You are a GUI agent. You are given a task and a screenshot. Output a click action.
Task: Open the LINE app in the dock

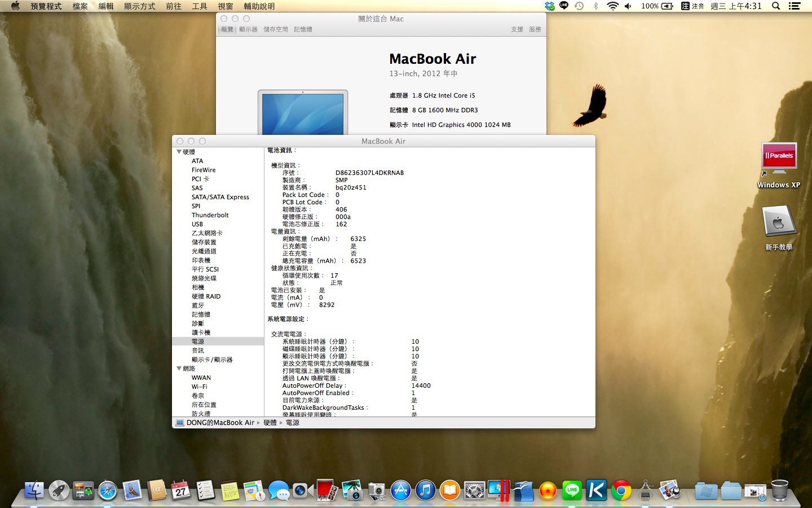572,491
